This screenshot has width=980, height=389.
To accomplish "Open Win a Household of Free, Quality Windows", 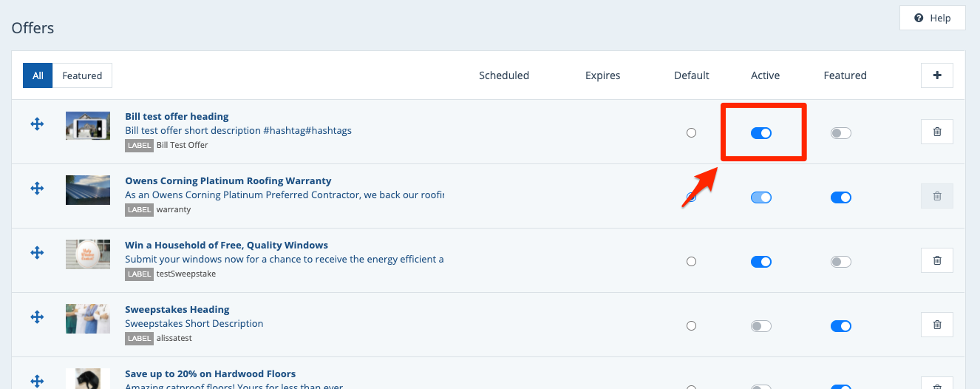I will pyautogui.click(x=226, y=245).
